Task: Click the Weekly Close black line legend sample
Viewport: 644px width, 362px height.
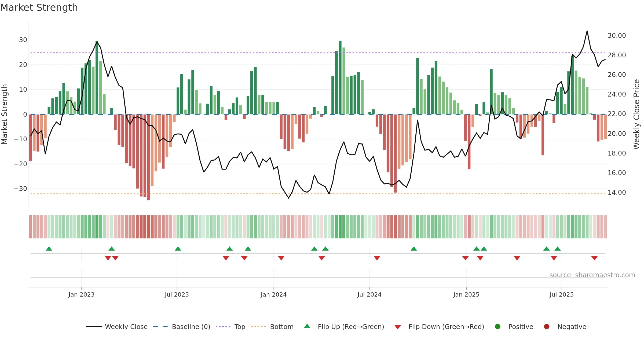Action: pos(94,327)
